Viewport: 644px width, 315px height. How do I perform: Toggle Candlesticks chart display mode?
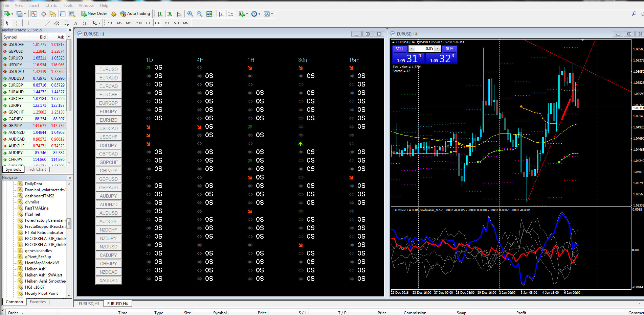point(170,14)
